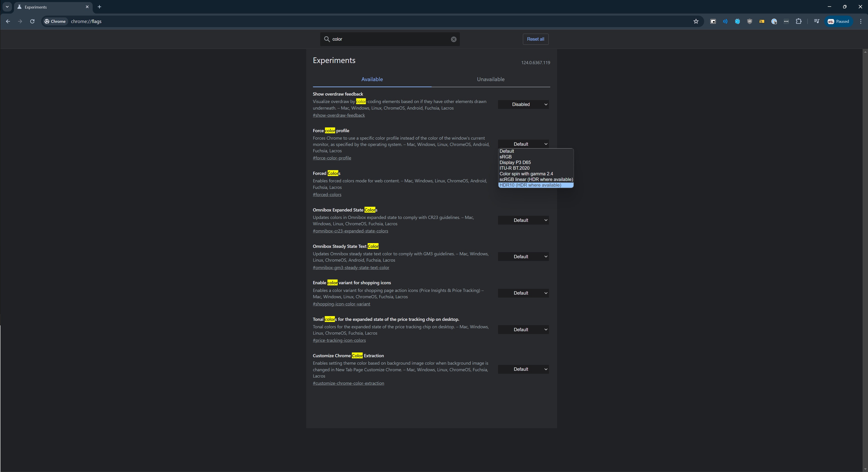868x472 pixels.
Task: Click Reset all experiments button
Action: pyautogui.click(x=535, y=39)
